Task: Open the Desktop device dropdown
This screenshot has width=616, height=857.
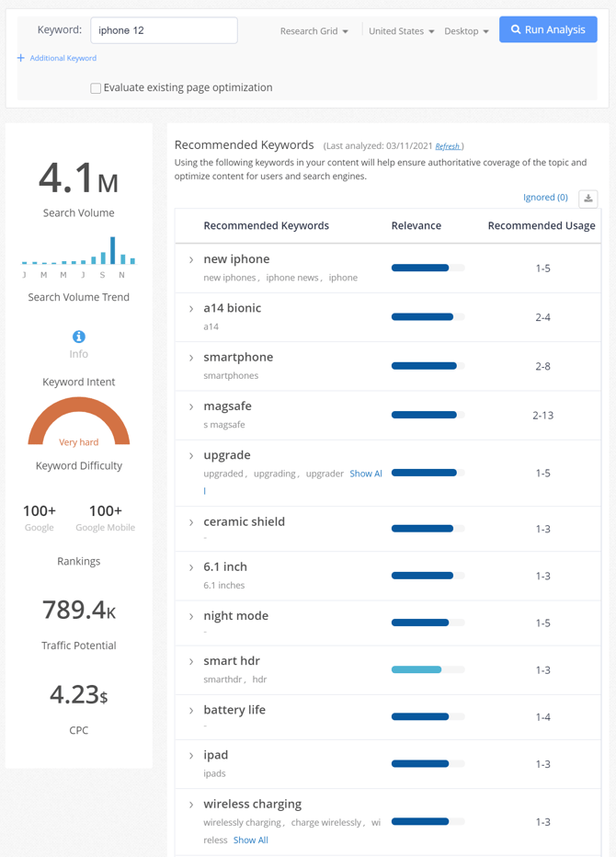Action: pos(466,31)
